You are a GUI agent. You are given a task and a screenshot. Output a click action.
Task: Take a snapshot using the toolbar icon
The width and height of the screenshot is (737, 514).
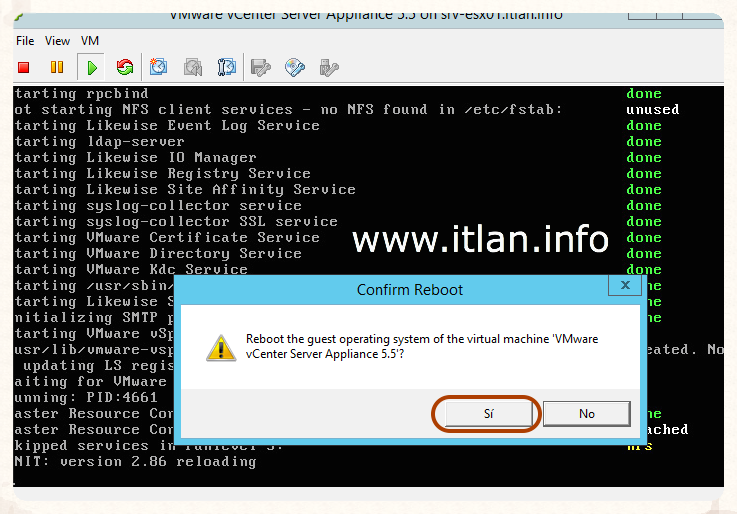159,68
